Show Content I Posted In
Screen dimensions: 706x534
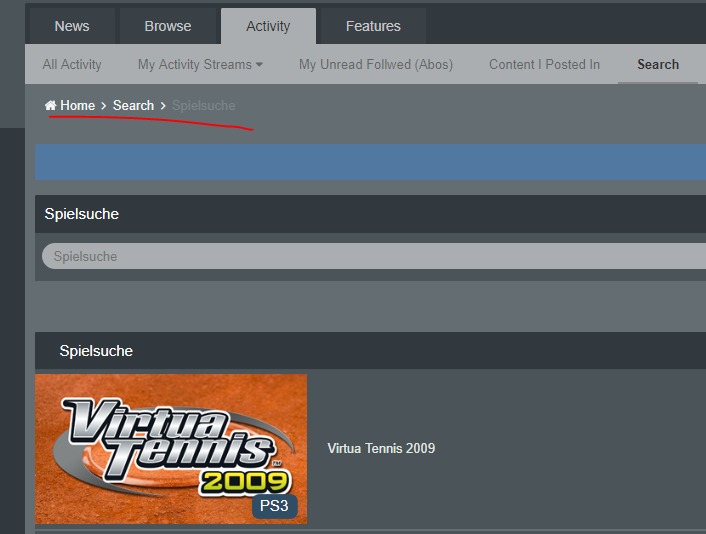(544, 64)
